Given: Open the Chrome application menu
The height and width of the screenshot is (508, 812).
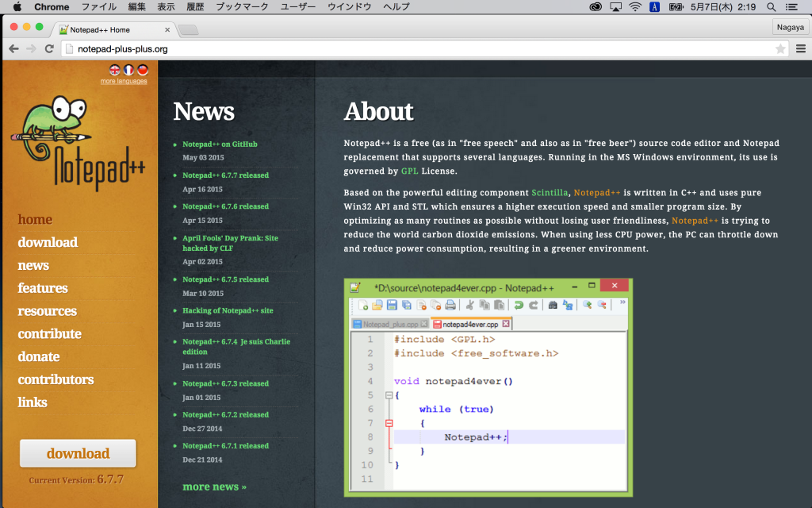Looking at the screenshot, I should click(x=52, y=6).
